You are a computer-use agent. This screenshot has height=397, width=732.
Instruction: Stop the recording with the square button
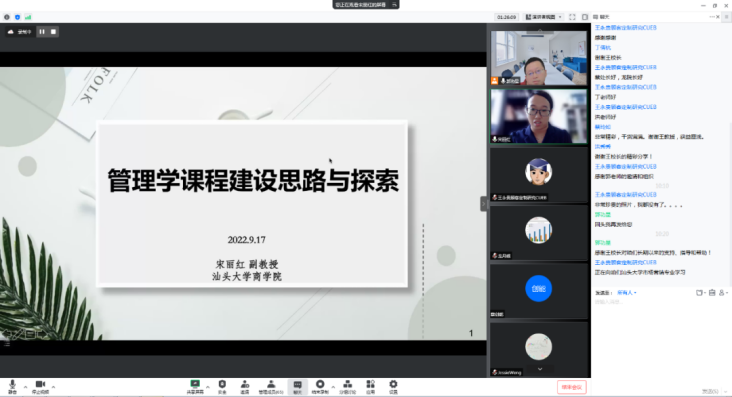[x=53, y=32]
